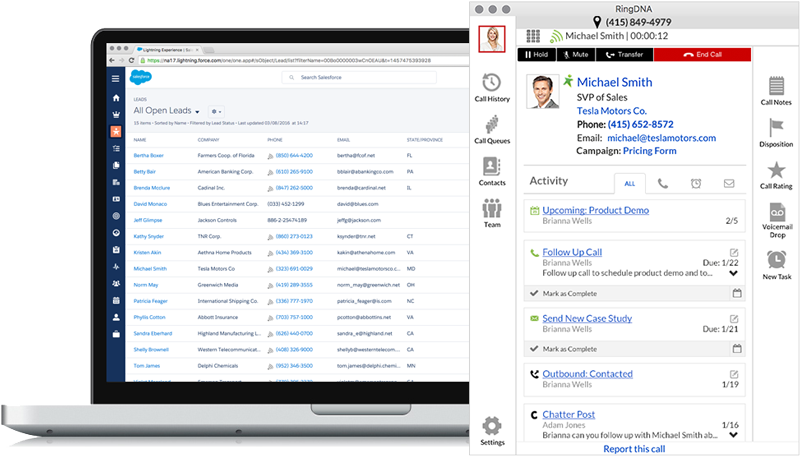
Task: Expand Chatter Post text
Action: coord(733,435)
